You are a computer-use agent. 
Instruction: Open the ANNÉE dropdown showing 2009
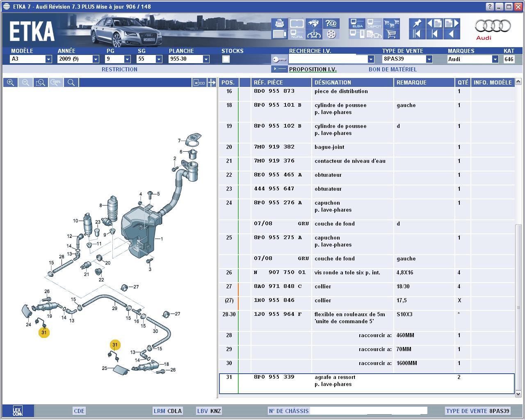[x=96, y=59]
